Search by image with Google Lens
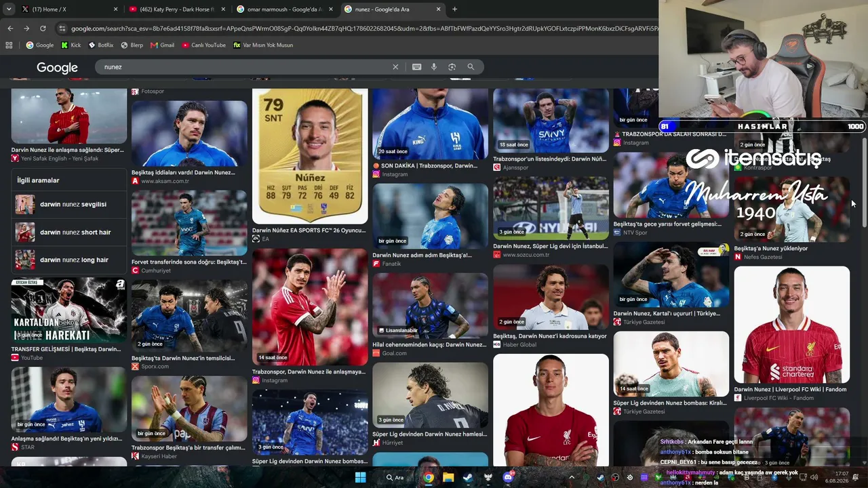This screenshot has width=868, height=488. coord(452,67)
